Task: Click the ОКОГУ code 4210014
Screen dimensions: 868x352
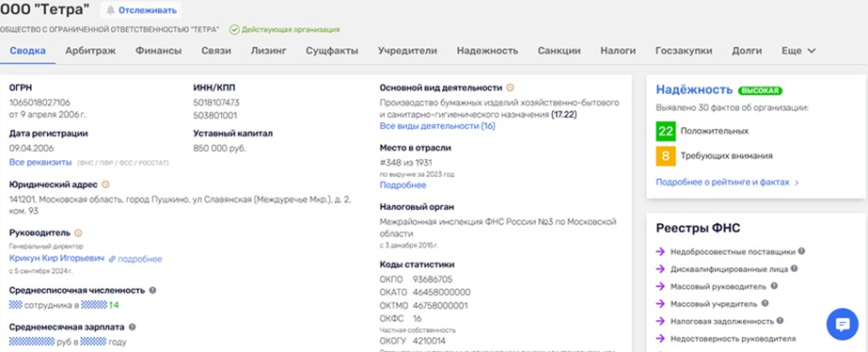Action: point(429,341)
